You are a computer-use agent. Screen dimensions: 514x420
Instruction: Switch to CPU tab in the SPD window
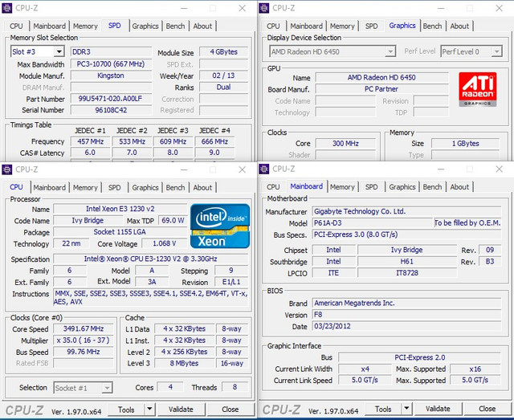(x=16, y=26)
